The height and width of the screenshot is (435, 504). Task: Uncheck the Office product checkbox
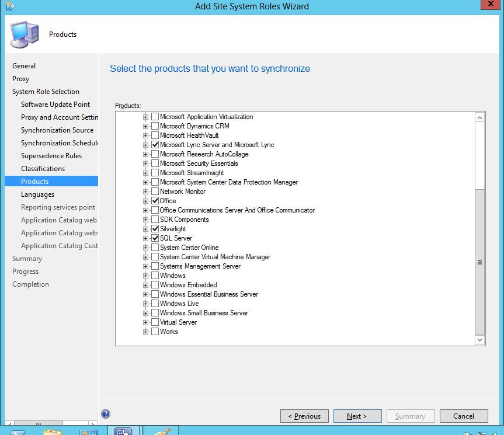155,201
